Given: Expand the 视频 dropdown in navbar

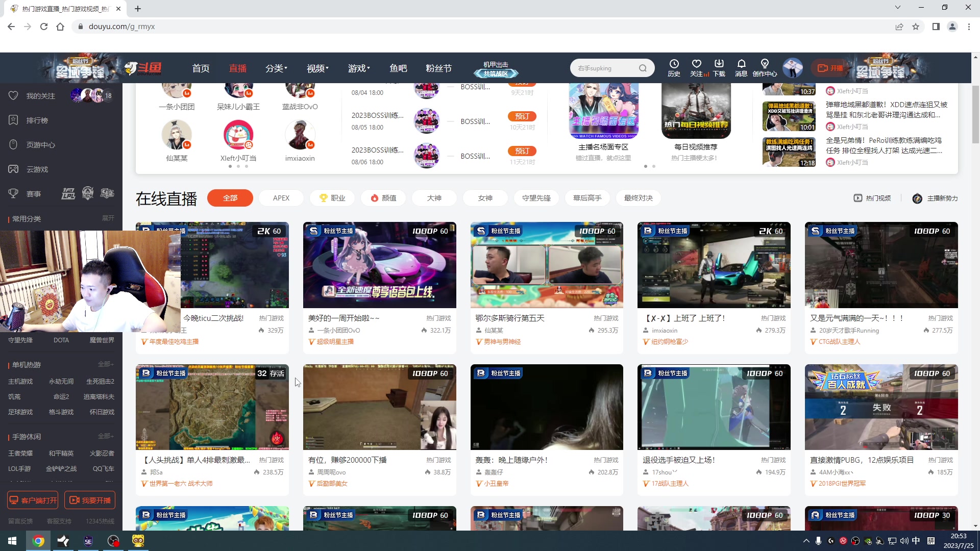Looking at the screenshot, I should [317, 68].
